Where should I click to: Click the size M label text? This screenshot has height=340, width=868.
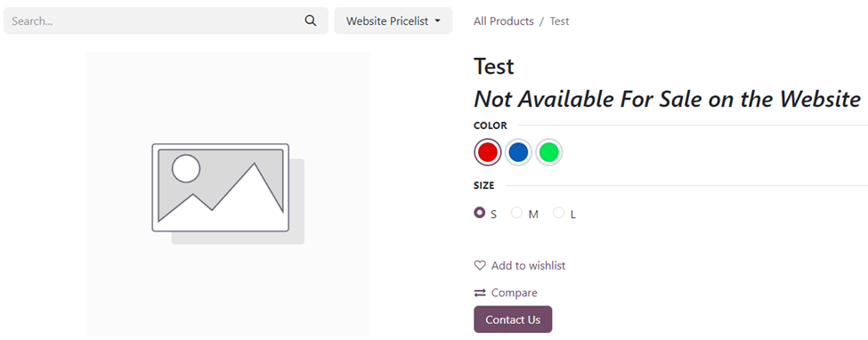533,215
